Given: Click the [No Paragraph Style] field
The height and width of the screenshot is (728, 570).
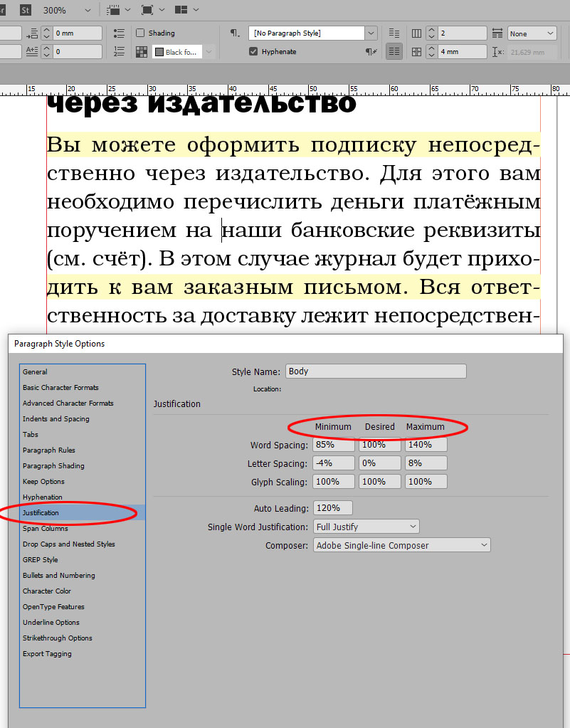Looking at the screenshot, I should [307, 33].
